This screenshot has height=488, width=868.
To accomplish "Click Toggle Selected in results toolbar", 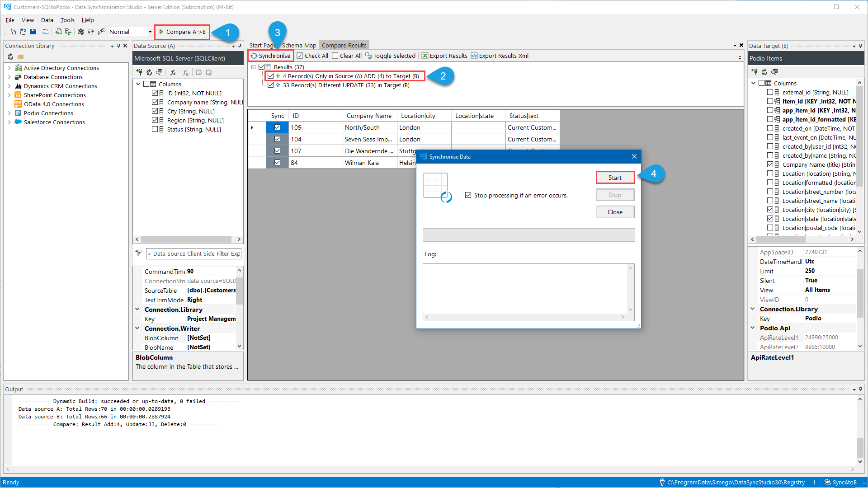I will coord(391,56).
